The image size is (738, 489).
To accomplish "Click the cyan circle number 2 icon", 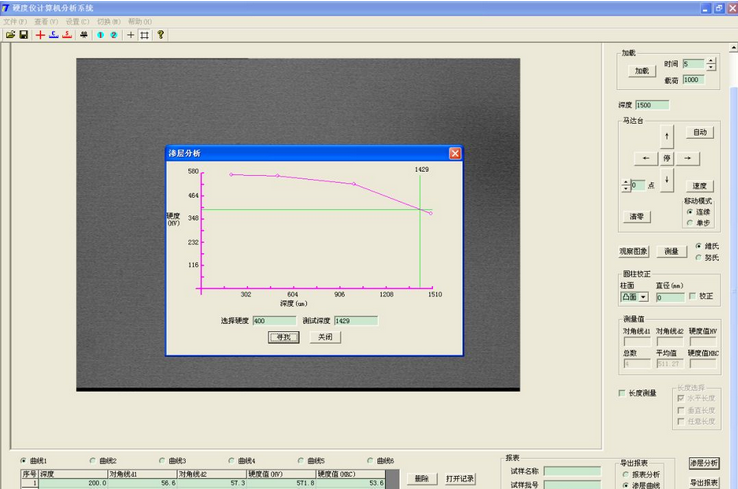I will (x=113, y=34).
